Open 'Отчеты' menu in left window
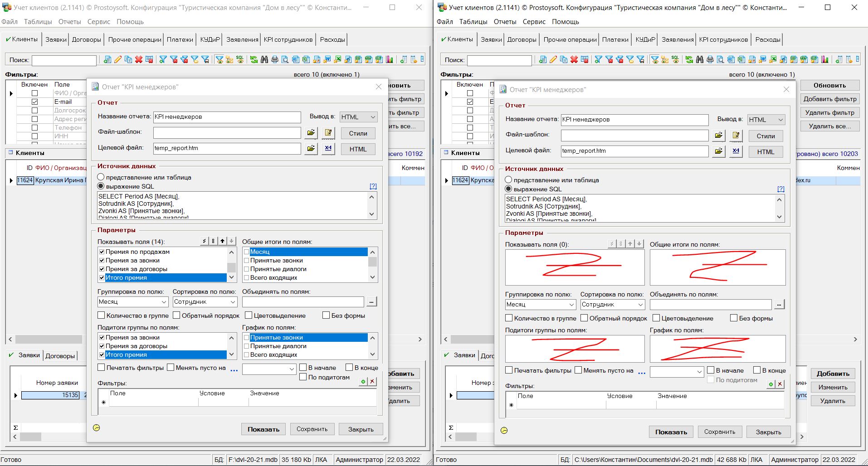 tap(69, 22)
